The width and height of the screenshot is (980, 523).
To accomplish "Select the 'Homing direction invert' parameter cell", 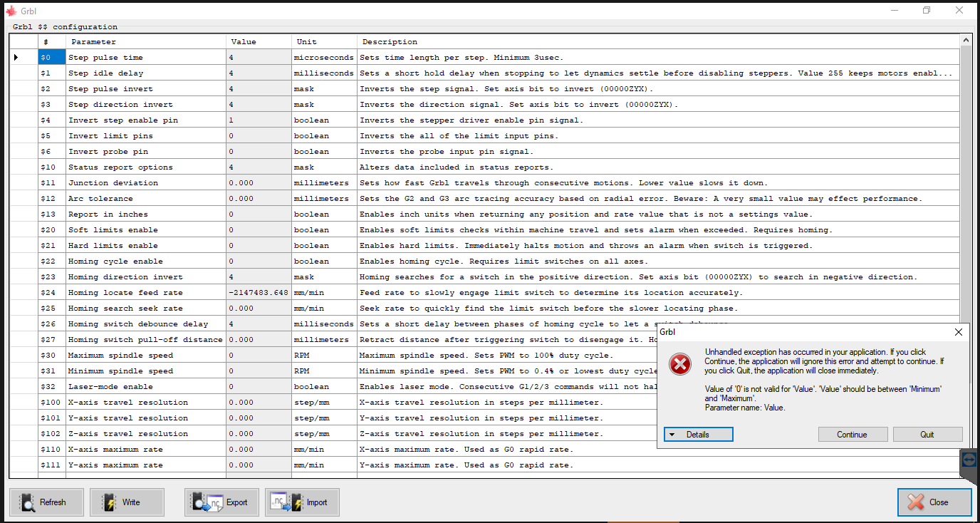I will tap(146, 277).
